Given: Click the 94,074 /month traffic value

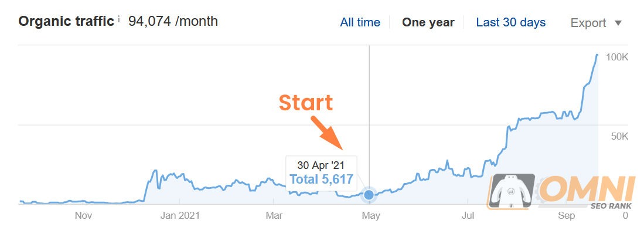Looking at the screenshot, I should click(x=173, y=21).
